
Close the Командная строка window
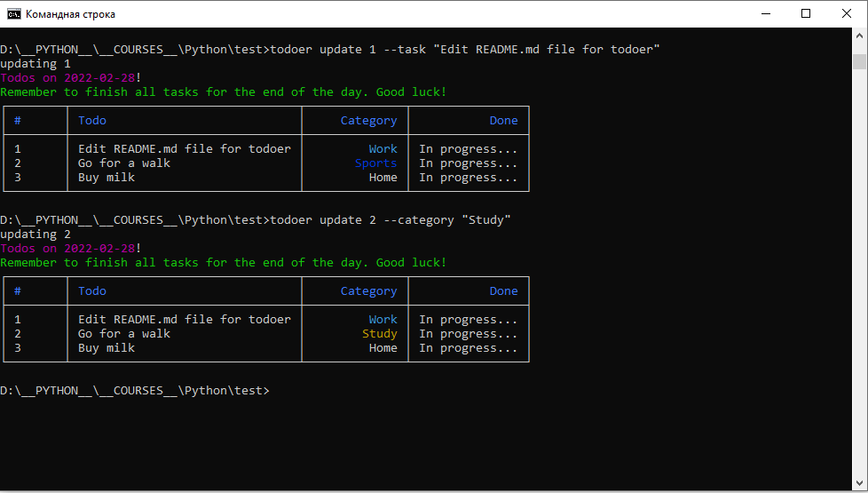pyautogui.click(x=847, y=14)
